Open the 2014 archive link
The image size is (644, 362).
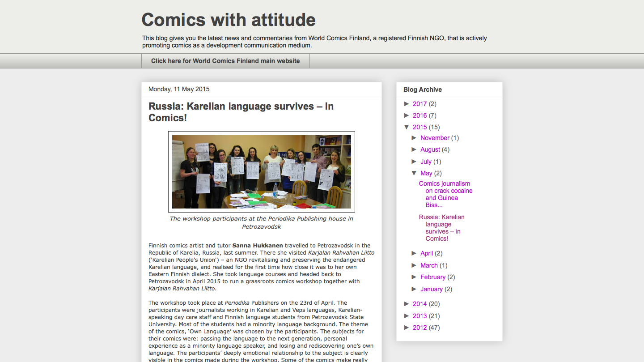tap(420, 304)
